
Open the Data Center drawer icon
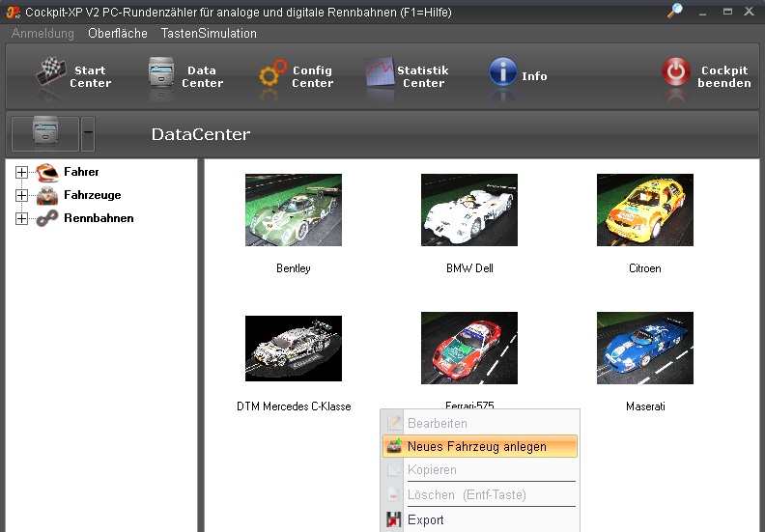(161, 71)
